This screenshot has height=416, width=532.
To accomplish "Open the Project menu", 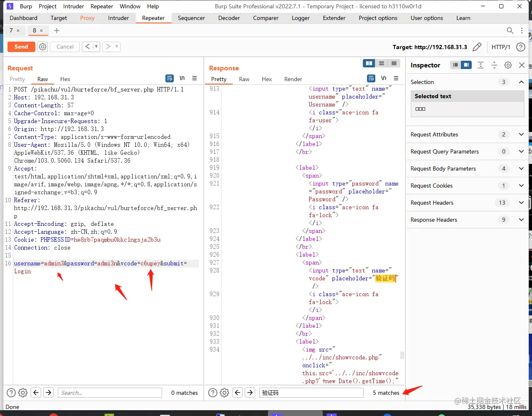I will click(x=47, y=6).
